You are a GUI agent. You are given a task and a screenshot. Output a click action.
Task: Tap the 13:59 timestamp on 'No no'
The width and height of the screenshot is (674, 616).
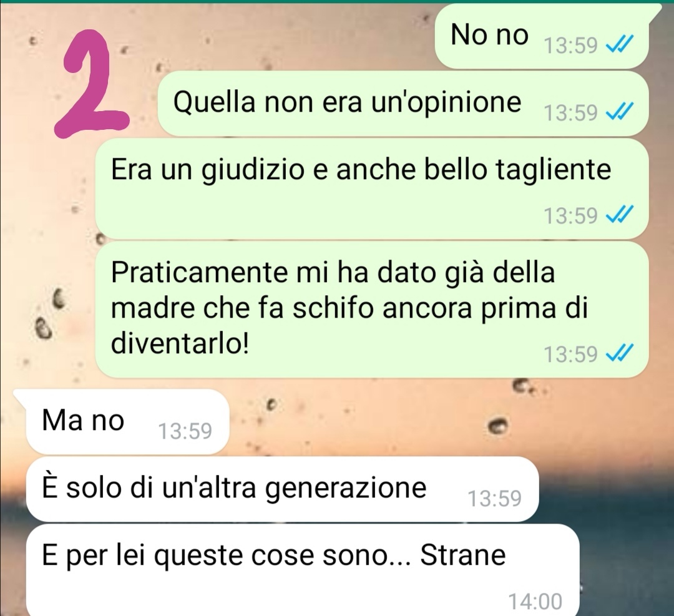click(x=570, y=45)
